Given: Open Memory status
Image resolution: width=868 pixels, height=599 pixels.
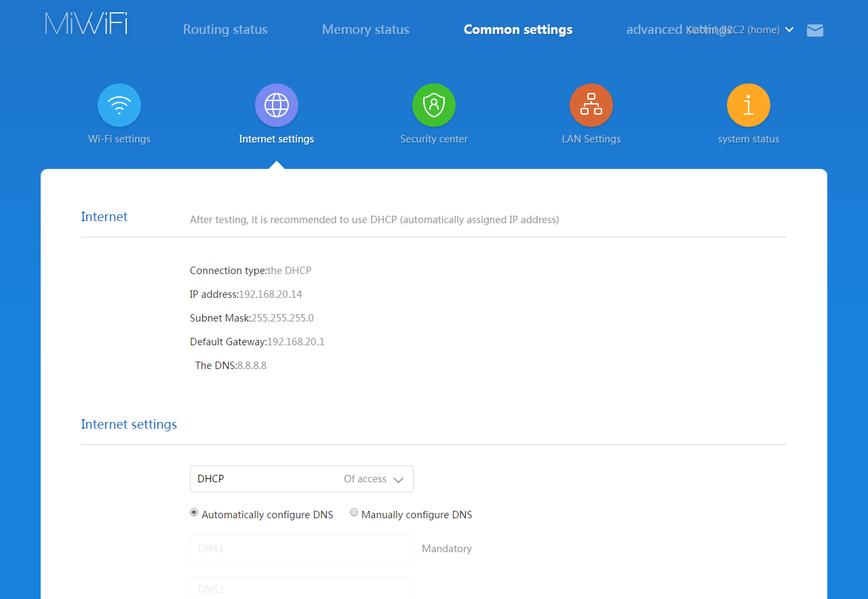Looking at the screenshot, I should click(366, 30).
